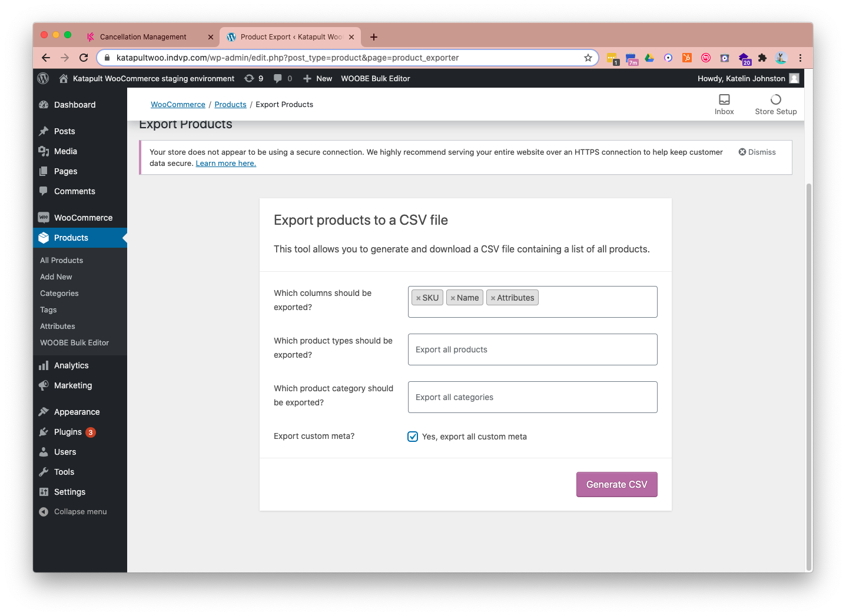Open Attributes submenu item

pyautogui.click(x=57, y=326)
